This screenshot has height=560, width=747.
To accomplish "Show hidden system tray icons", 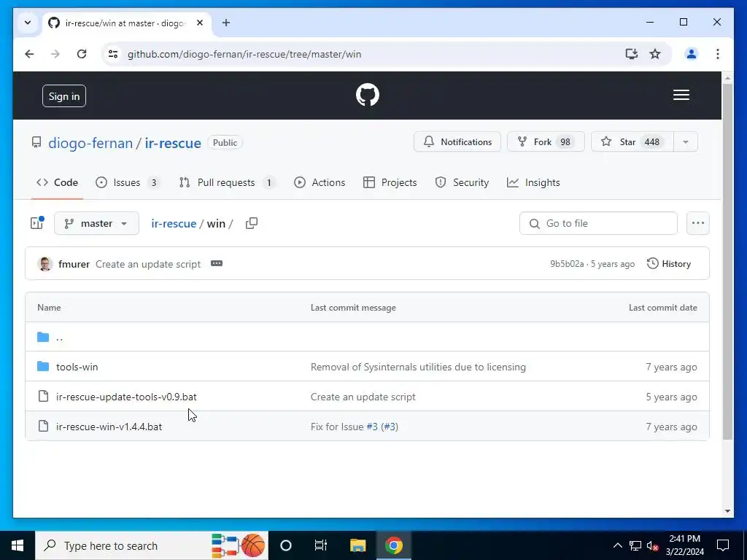I will coord(617,545).
